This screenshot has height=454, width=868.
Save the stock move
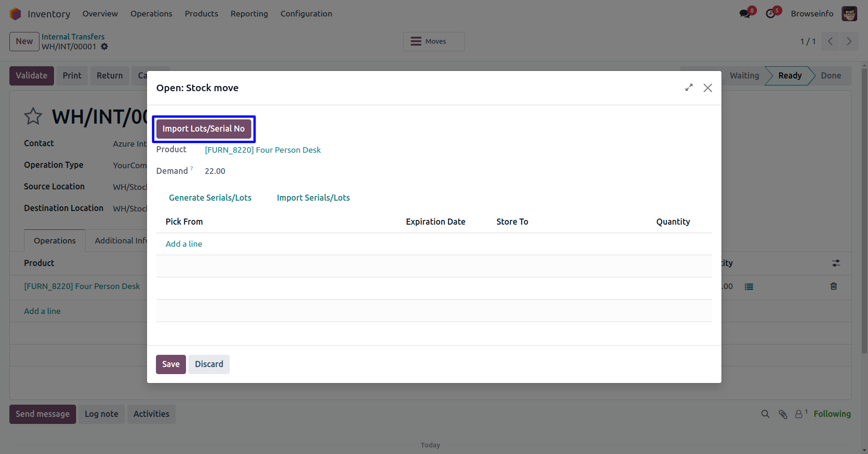tap(170, 364)
